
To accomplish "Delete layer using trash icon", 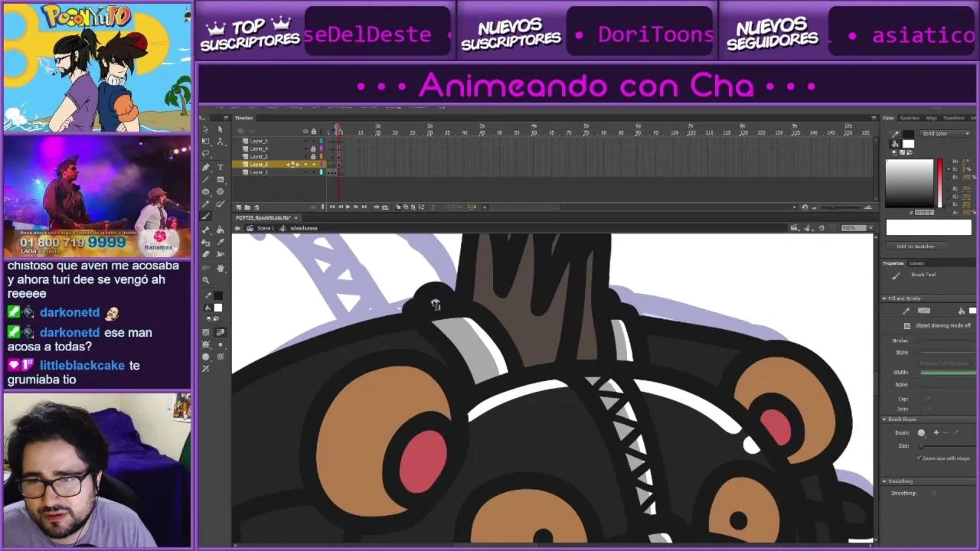I will (x=256, y=207).
